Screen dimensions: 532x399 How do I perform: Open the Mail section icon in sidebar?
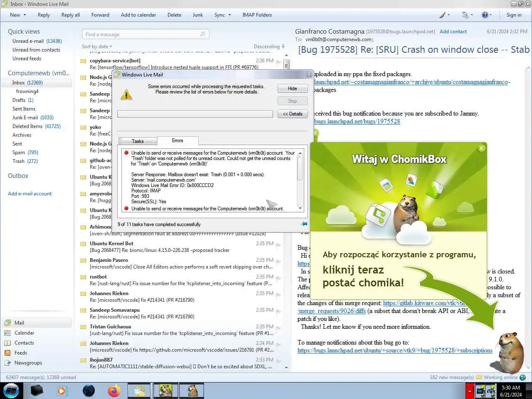click(7, 323)
